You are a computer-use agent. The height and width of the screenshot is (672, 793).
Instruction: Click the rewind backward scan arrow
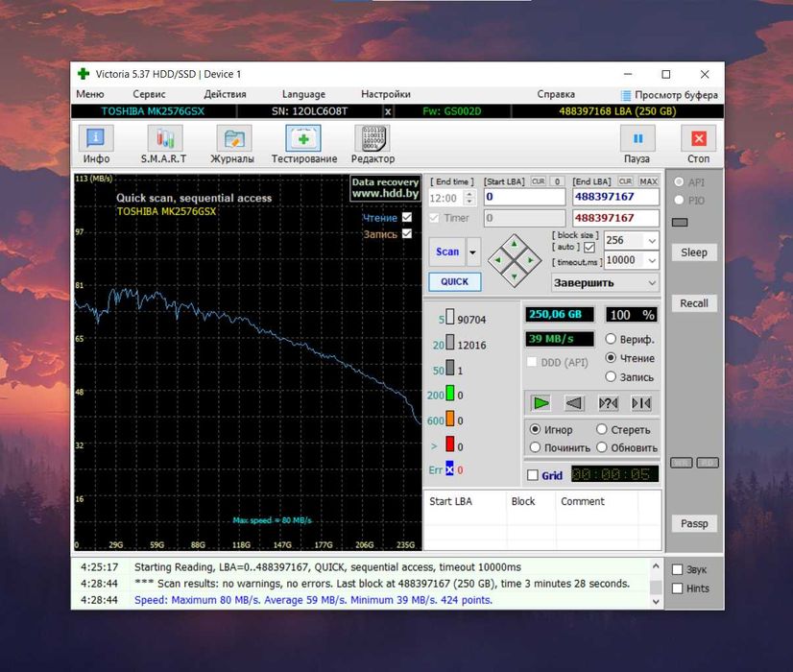574,403
